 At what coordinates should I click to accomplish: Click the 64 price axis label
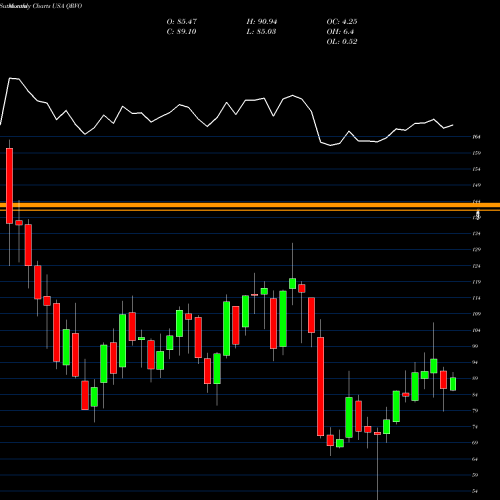475,459
